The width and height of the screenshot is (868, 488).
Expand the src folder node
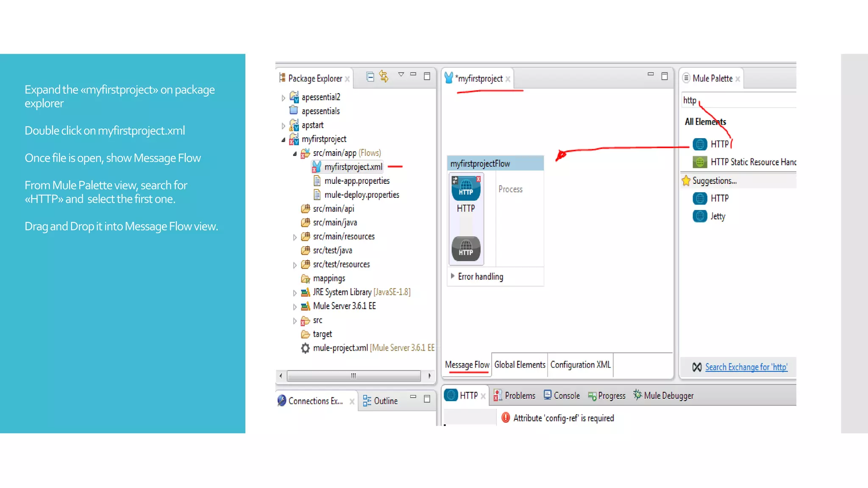click(x=295, y=321)
